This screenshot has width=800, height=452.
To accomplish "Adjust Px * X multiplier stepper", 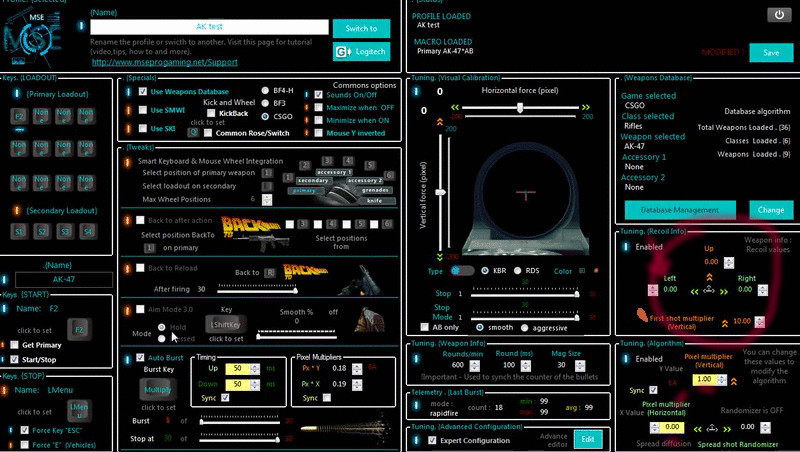I will tap(357, 384).
